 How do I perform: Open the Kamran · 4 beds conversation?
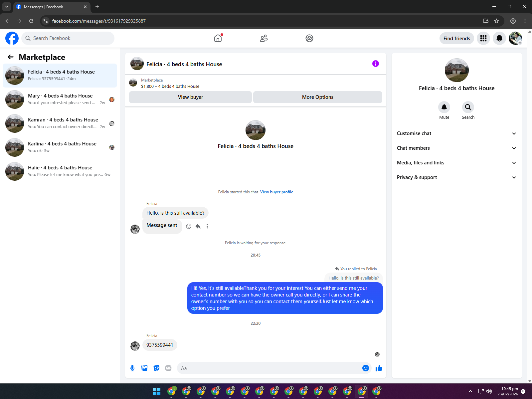point(60,123)
